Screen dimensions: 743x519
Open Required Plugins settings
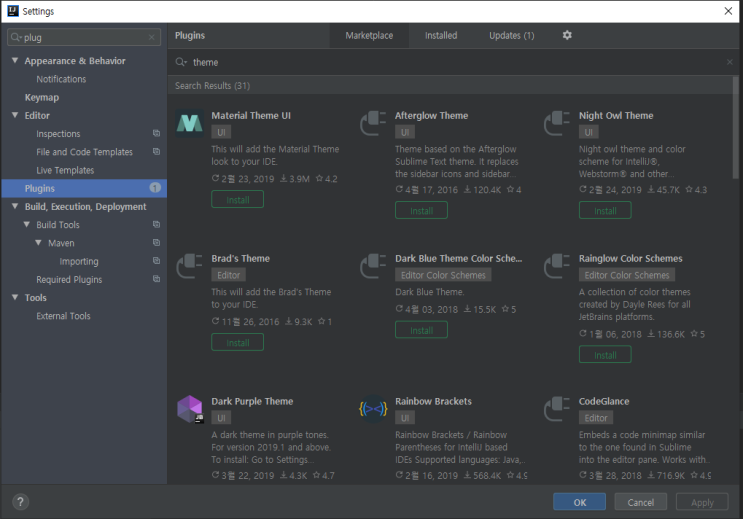click(69, 279)
